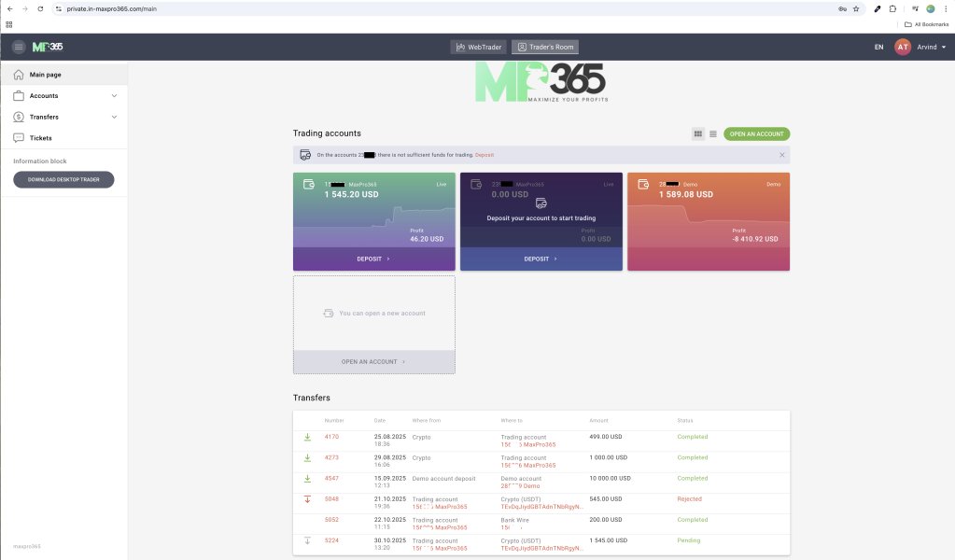Open browser apps grid icon
955x560 pixels.
(x=9, y=24)
